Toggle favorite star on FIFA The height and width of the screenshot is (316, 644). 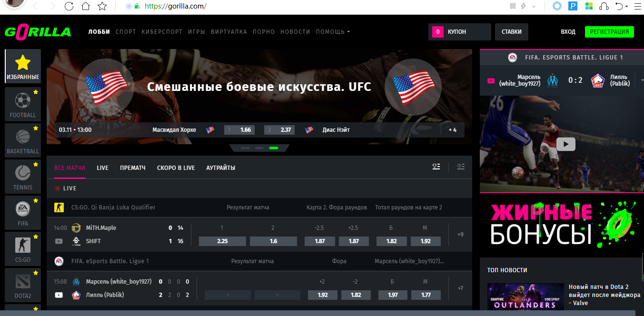pyautogui.click(x=35, y=200)
